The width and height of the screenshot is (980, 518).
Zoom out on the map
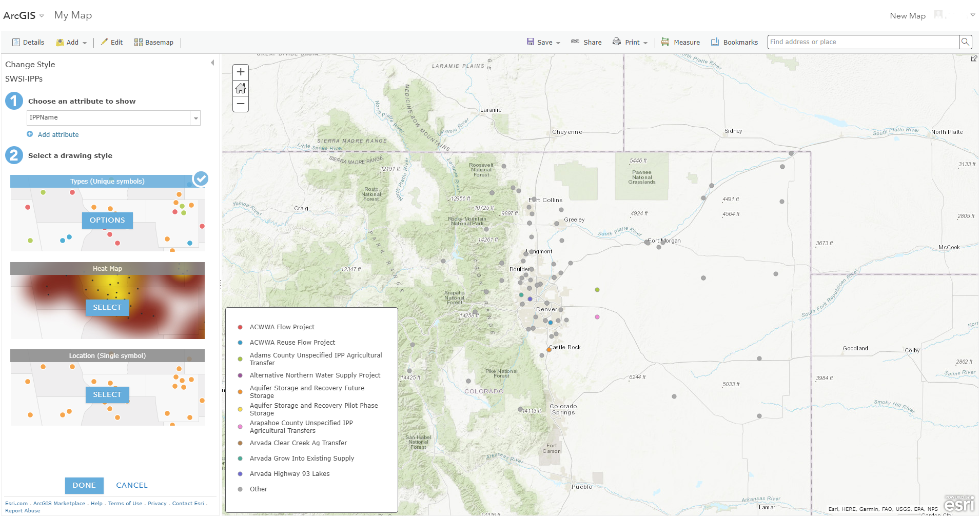241,104
